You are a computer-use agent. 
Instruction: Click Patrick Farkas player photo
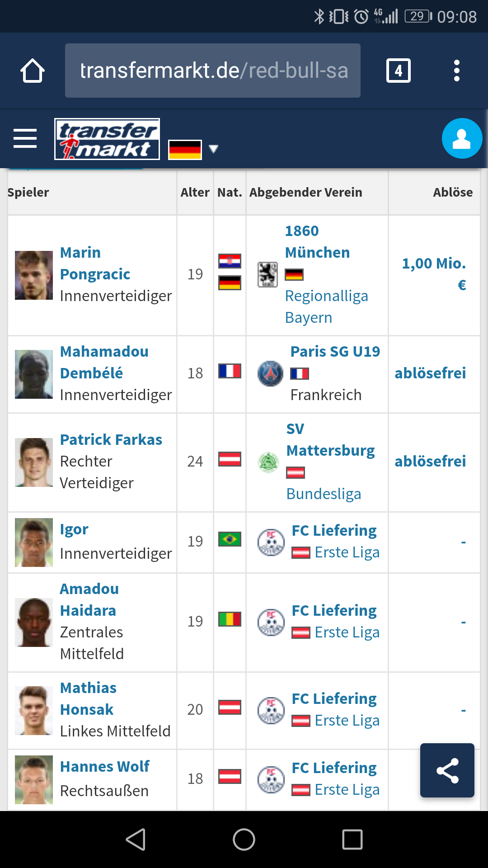pos(34,462)
